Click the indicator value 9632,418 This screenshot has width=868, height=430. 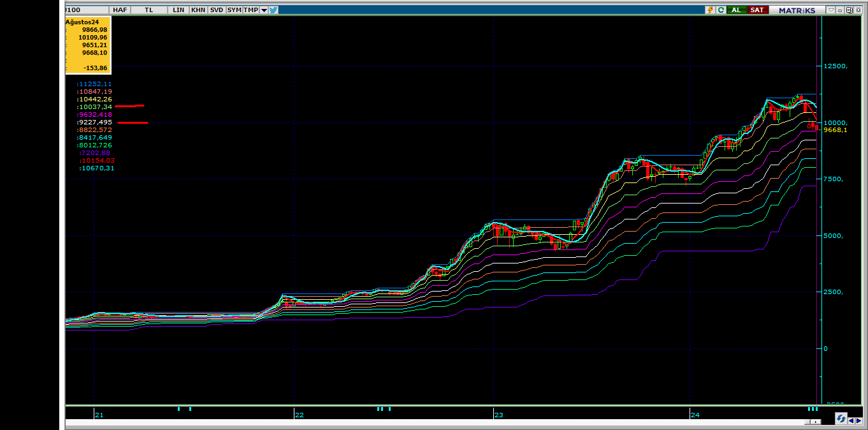pos(94,114)
